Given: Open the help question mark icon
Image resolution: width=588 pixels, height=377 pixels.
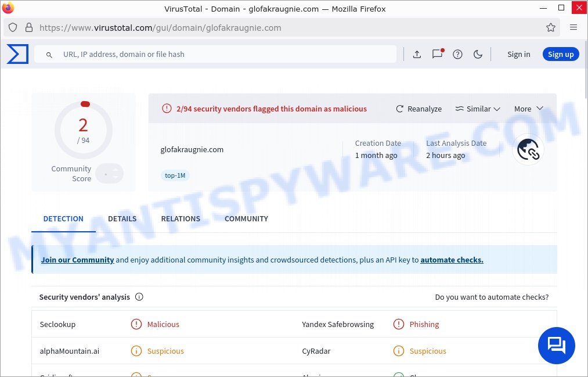Looking at the screenshot, I should (x=457, y=55).
